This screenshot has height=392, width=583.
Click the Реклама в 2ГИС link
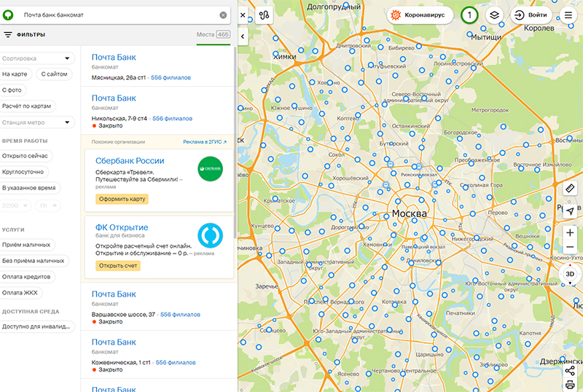[205, 142]
